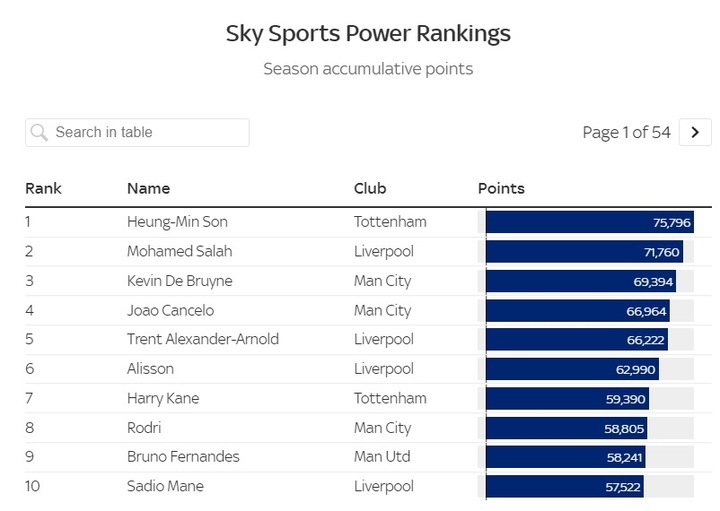Select the Harry Kane row
The image size is (720, 511).
pyautogui.click(x=368, y=399)
